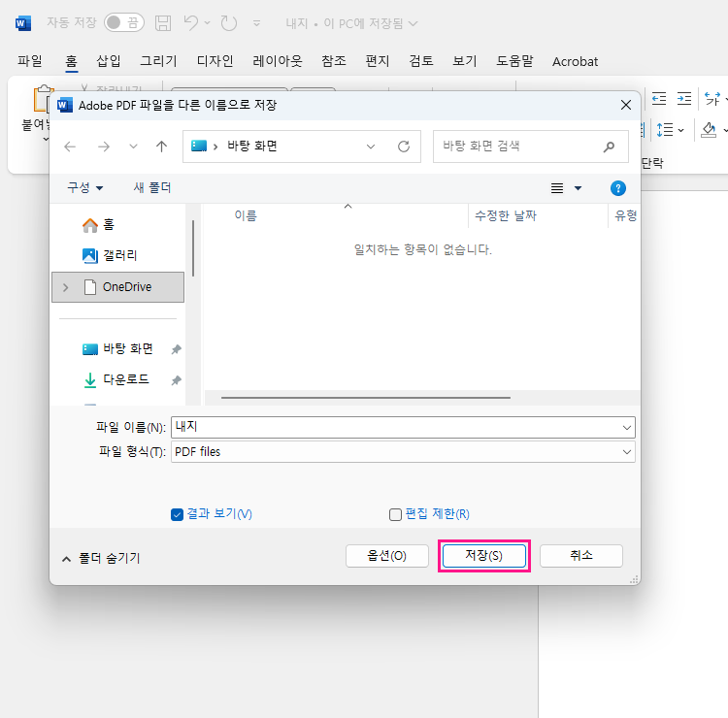Click the 파일 이름 input field

pos(396,427)
